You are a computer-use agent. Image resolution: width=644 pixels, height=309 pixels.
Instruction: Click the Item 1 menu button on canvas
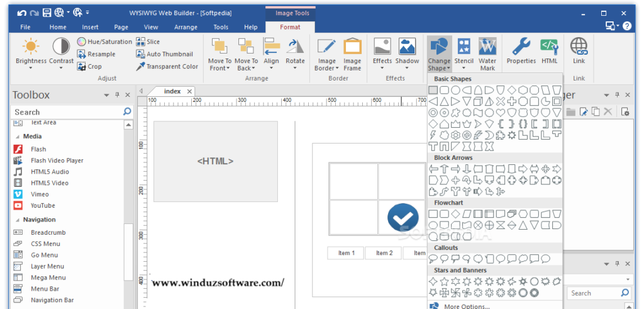pyautogui.click(x=347, y=253)
